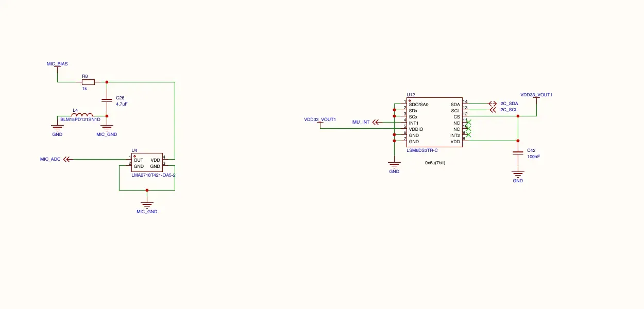Click the OUT pin label on U4
644x309 pixels.
pyautogui.click(x=139, y=160)
